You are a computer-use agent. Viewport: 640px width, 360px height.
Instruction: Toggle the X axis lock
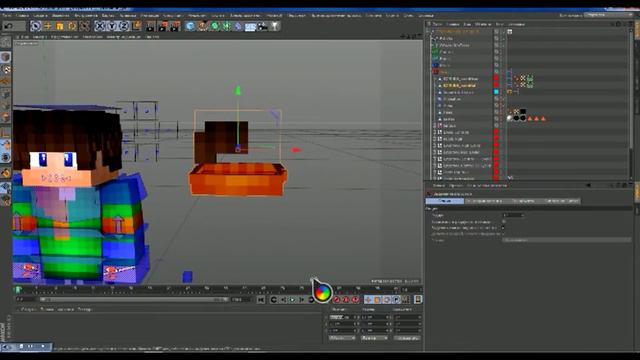[100, 26]
